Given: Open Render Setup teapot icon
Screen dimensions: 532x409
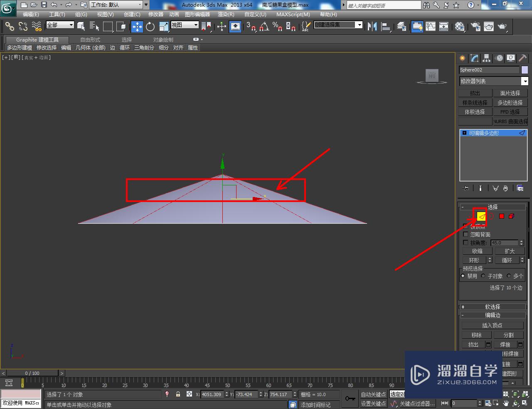Looking at the screenshot, I should click(x=475, y=27).
